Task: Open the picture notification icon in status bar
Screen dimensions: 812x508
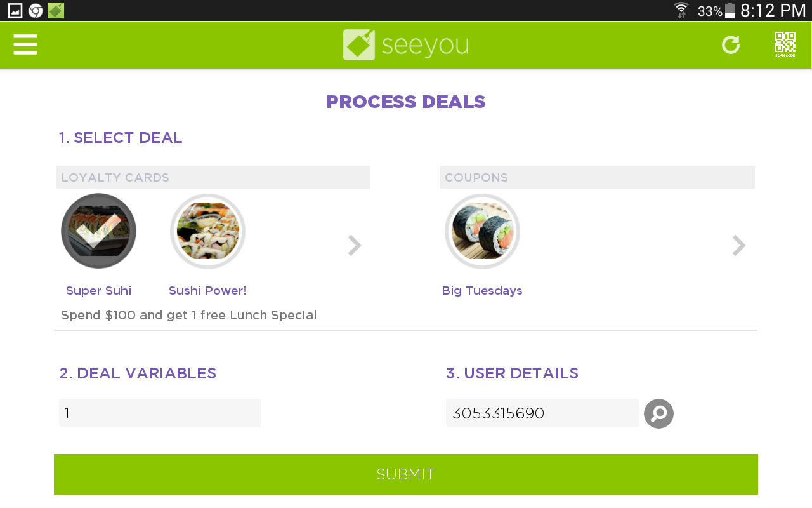Action: click(x=15, y=10)
